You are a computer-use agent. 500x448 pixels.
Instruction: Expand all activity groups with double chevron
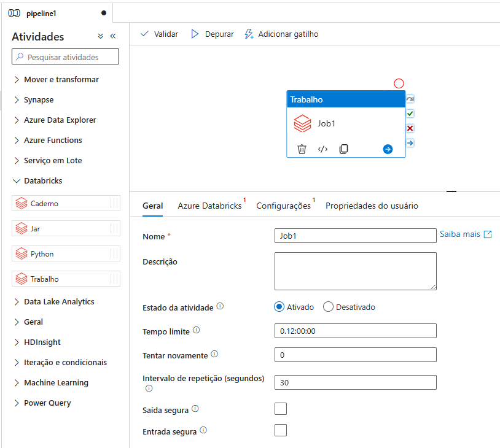(101, 36)
